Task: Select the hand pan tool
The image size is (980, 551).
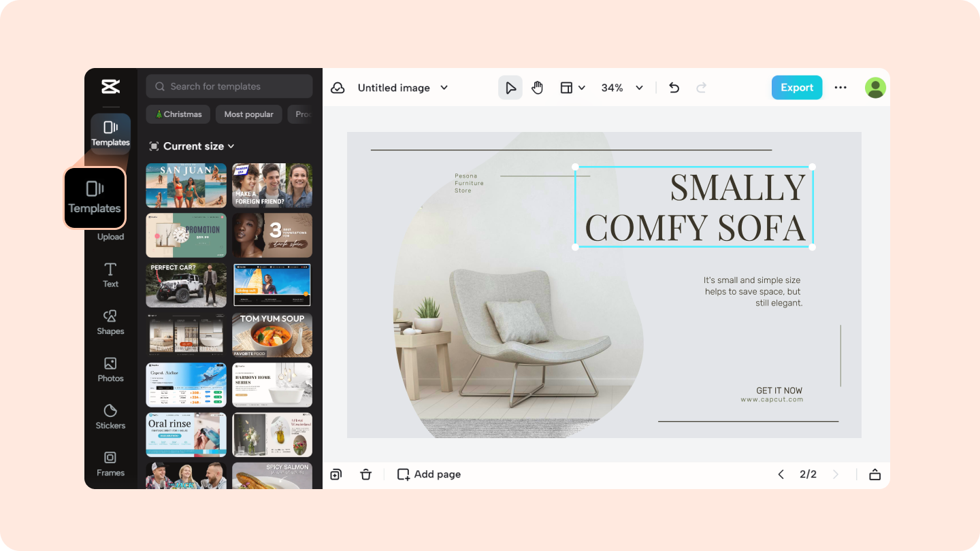Action: click(x=538, y=88)
